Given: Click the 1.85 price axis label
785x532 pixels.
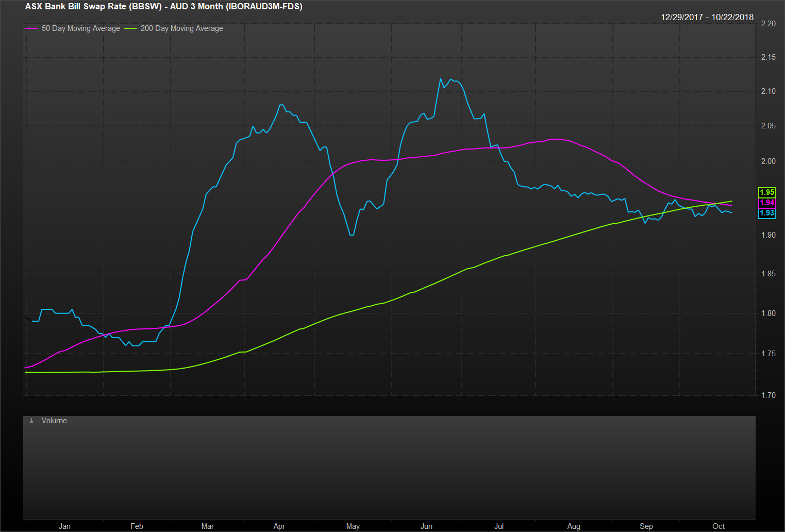Looking at the screenshot, I should click(768, 274).
